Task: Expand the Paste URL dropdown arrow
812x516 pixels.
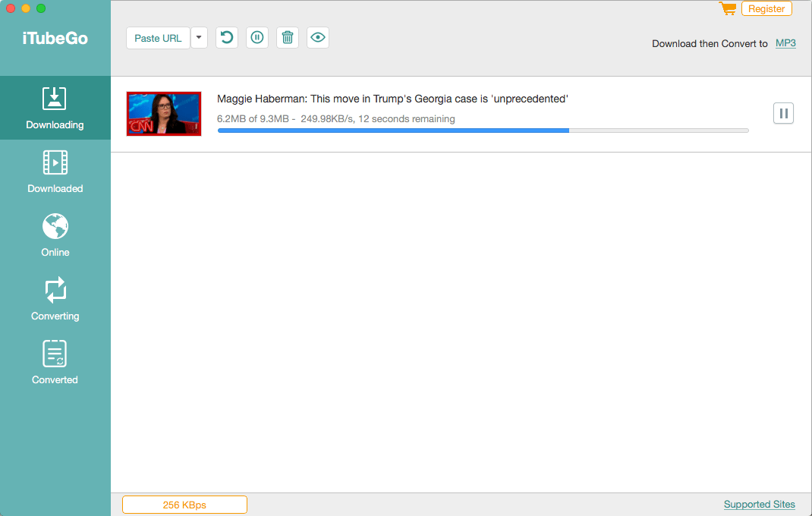Action: coord(199,38)
